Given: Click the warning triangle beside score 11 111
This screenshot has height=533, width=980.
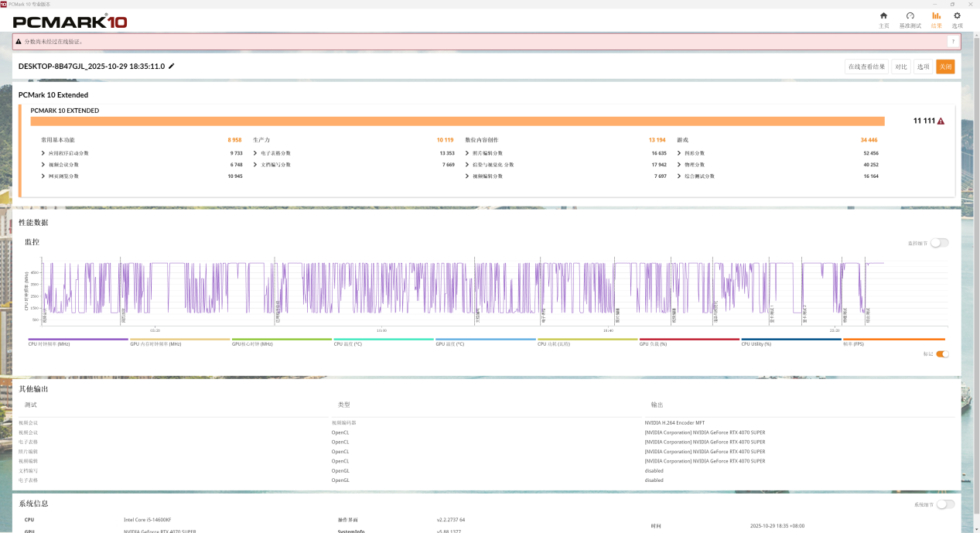Looking at the screenshot, I should coord(941,121).
